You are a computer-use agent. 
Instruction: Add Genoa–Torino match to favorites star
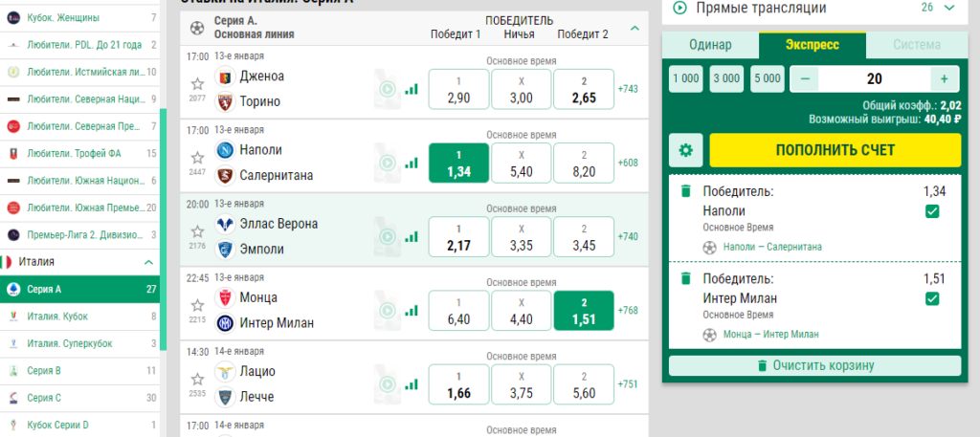(x=197, y=83)
